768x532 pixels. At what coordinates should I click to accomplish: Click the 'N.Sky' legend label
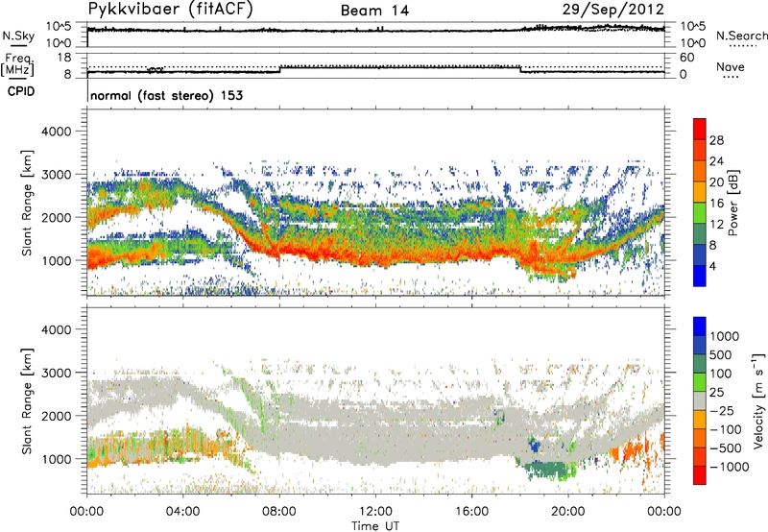18,36
